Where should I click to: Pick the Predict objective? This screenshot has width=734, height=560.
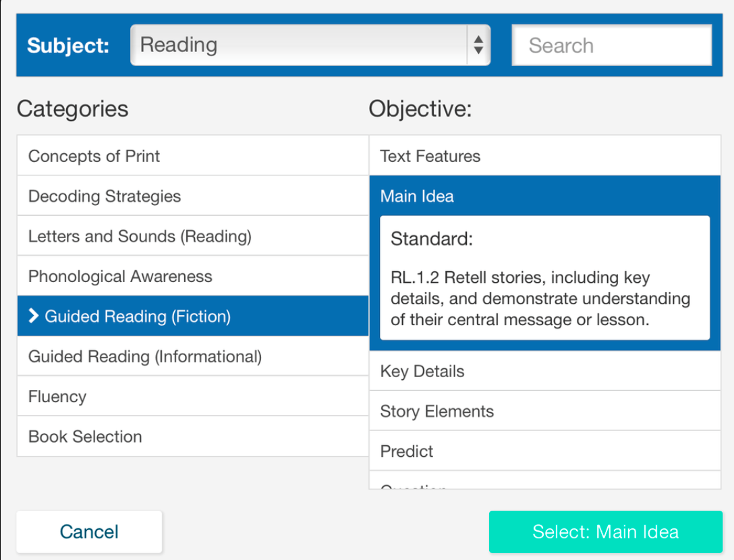pyautogui.click(x=544, y=451)
